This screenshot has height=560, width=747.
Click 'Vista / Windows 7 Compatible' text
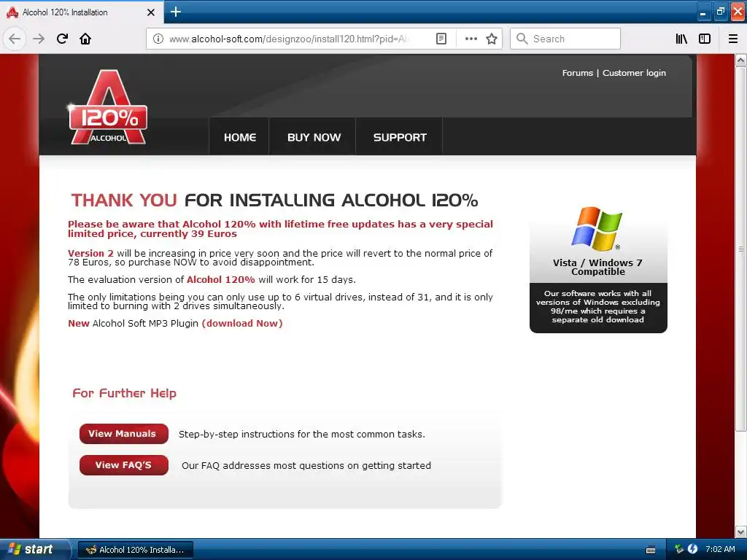coord(598,267)
